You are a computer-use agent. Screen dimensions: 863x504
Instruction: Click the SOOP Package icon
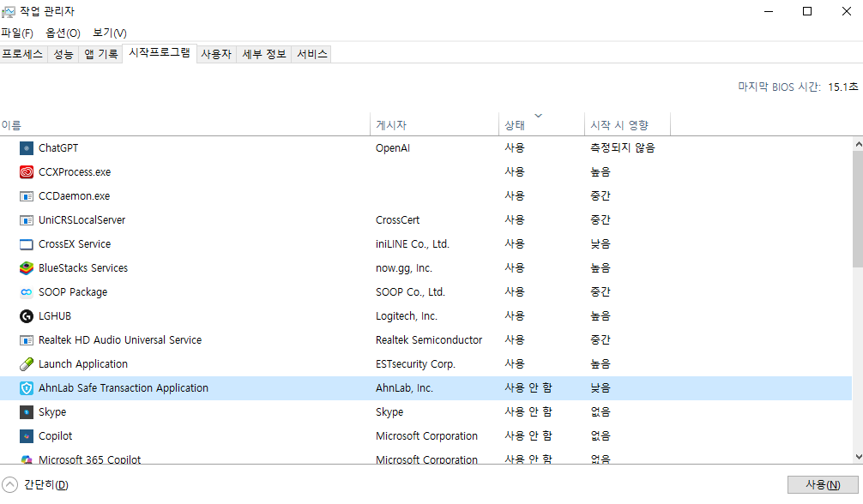tap(27, 292)
